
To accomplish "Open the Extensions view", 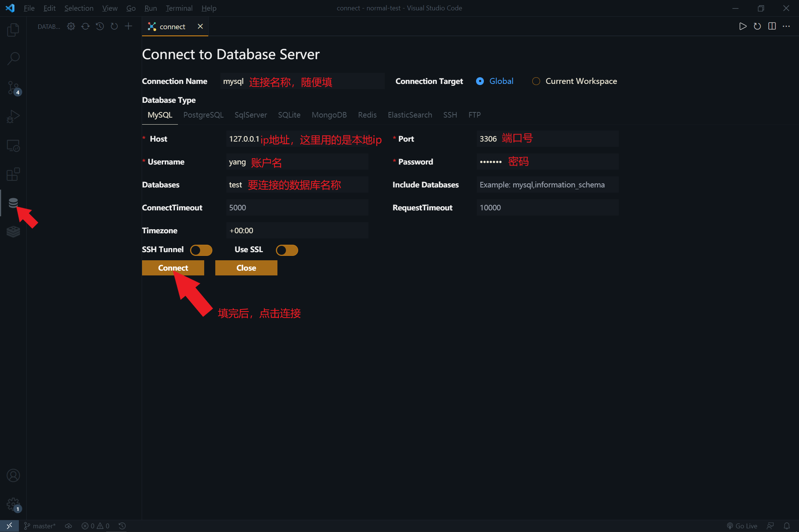I will click(x=13, y=174).
